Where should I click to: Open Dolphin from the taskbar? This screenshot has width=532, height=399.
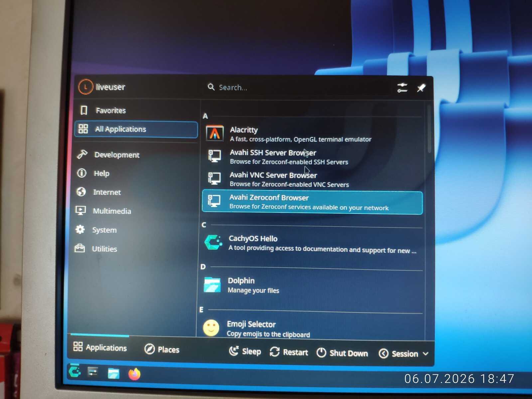click(113, 373)
